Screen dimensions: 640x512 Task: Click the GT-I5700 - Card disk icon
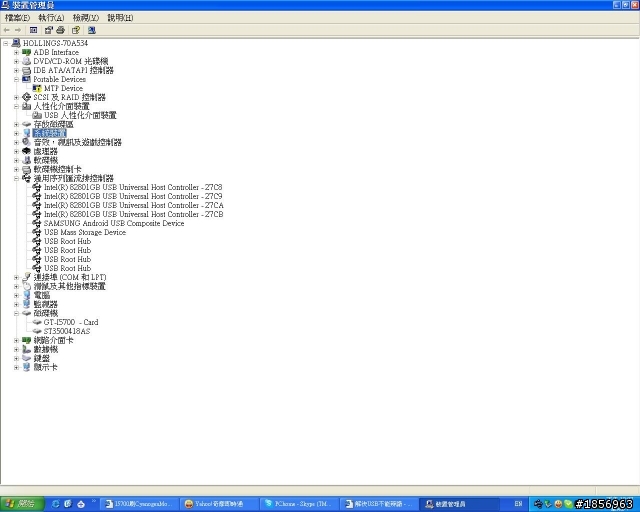pos(37,323)
